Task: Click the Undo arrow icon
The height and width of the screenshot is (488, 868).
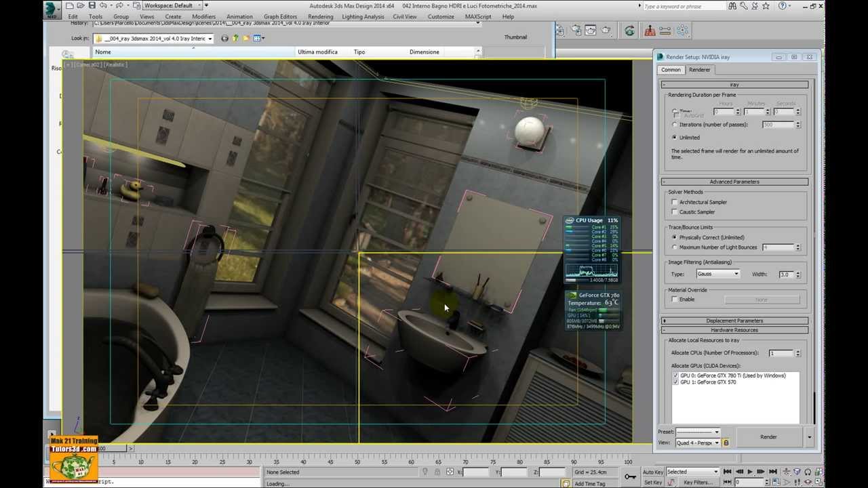Action: click(x=103, y=5)
